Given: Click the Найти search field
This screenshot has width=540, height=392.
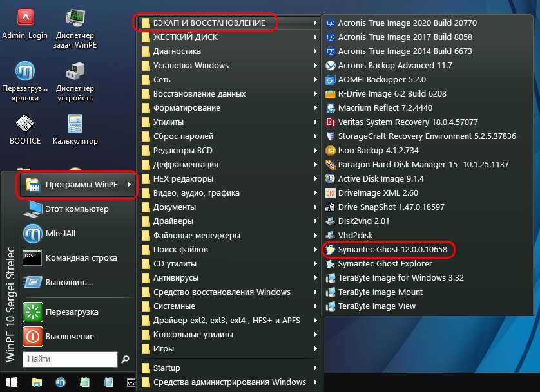Looking at the screenshot, I should pyautogui.click(x=70, y=359).
